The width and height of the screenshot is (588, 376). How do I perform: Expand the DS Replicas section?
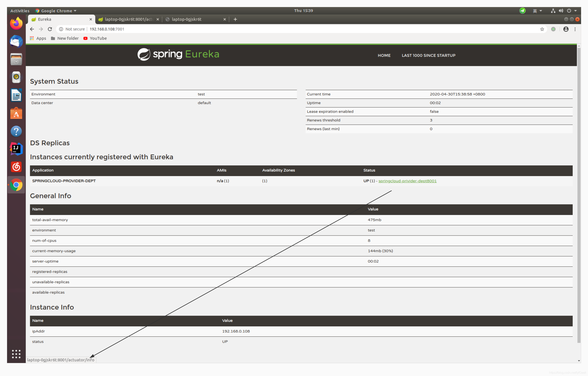[49, 143]
